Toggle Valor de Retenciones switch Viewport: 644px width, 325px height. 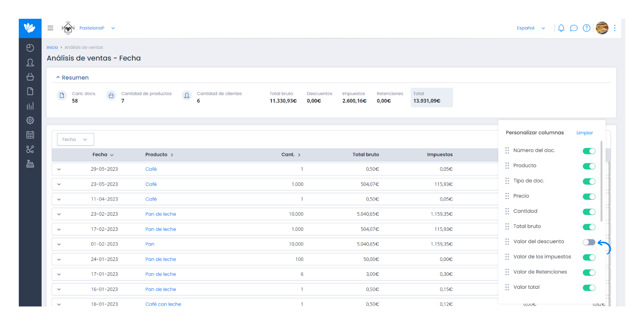[x=589, y=273]
